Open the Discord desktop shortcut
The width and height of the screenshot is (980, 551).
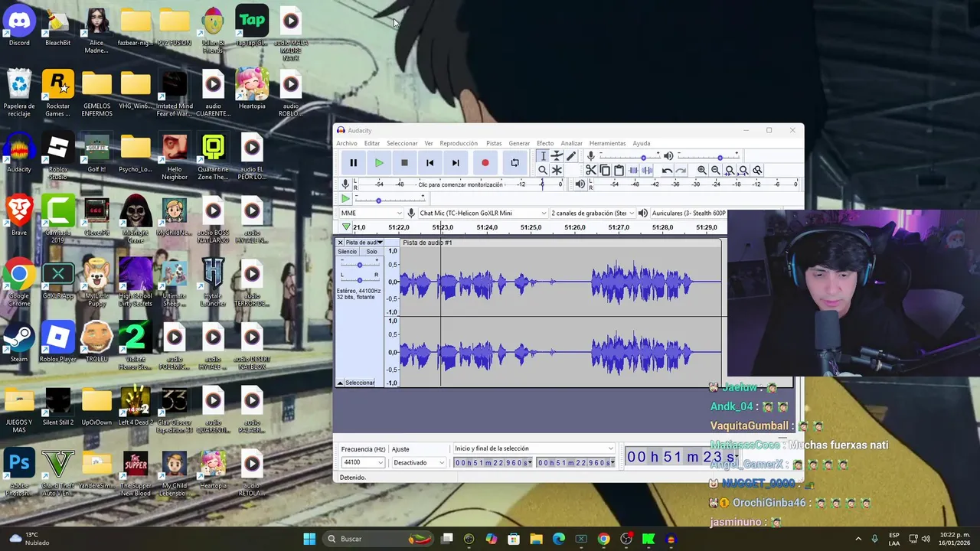tap(19, 27)
